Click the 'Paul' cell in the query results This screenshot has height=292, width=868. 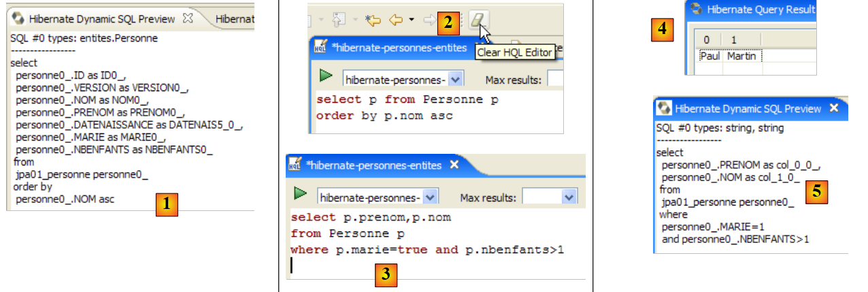(x=710, y=56)
